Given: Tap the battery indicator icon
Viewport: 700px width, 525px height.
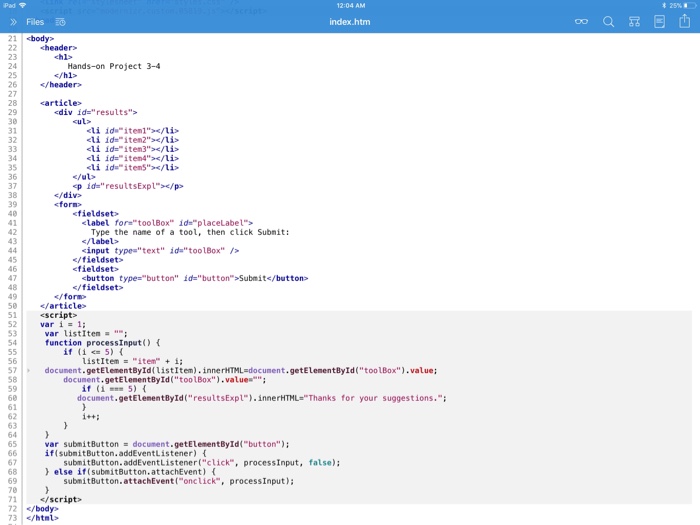Looking at the screenshot, I should [x=689, y=5].
